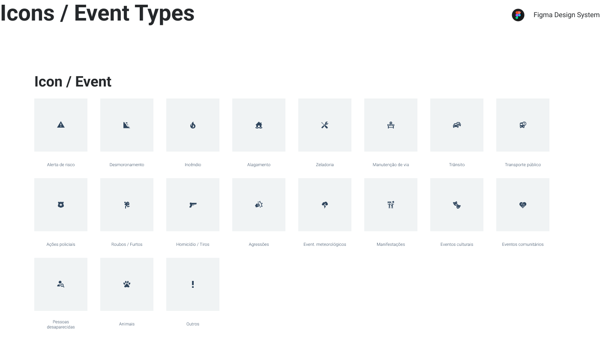Click the Zeladoria wrench and screwdriver icon
600x364 pixels.
pos(325,125)
